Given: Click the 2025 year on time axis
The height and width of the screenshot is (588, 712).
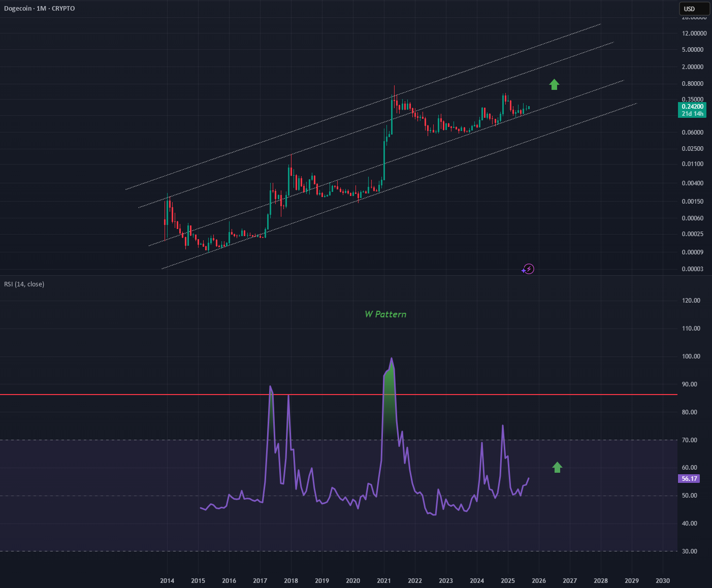Looking at the screenshot, I should (508, 581).
